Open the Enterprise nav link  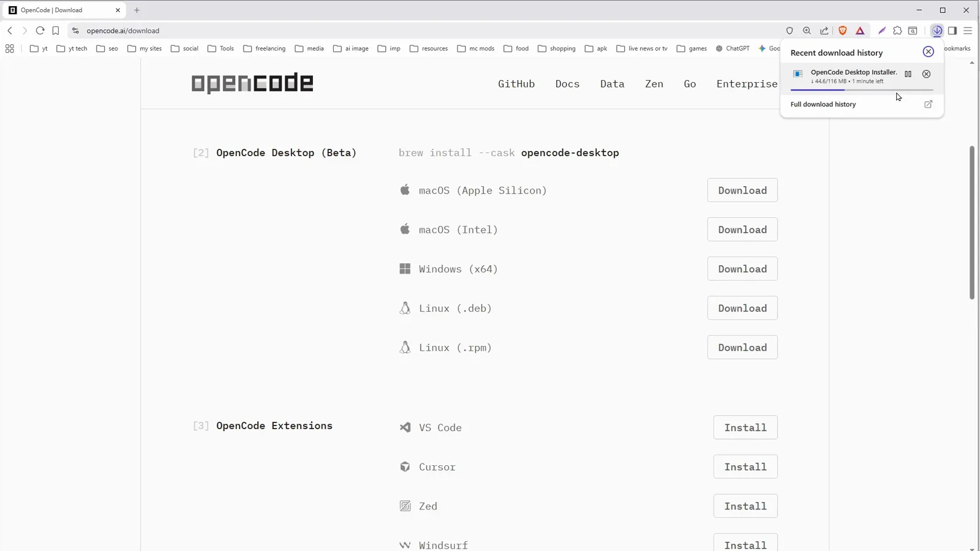pos(747,84)
